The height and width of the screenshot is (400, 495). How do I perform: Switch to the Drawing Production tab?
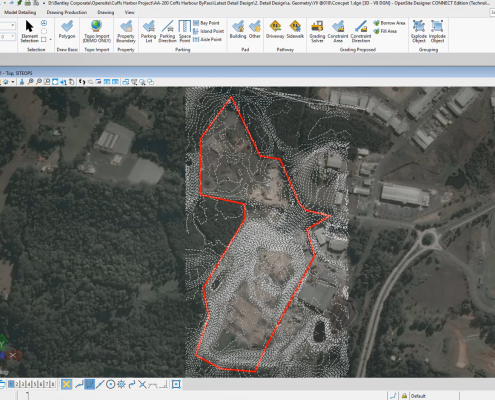pyautogui.click(x=67, y=12)
